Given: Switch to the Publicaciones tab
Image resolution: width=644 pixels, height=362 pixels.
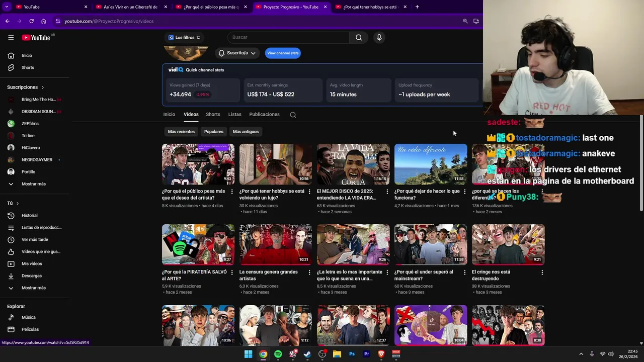Looking at the screenshot, I should click(264, 114).
